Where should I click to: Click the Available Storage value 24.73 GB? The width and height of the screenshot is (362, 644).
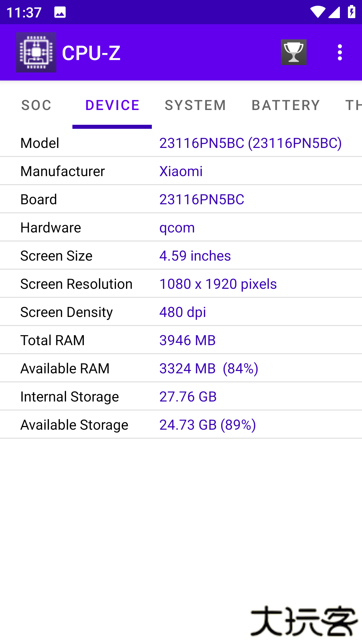pos(207,424)
